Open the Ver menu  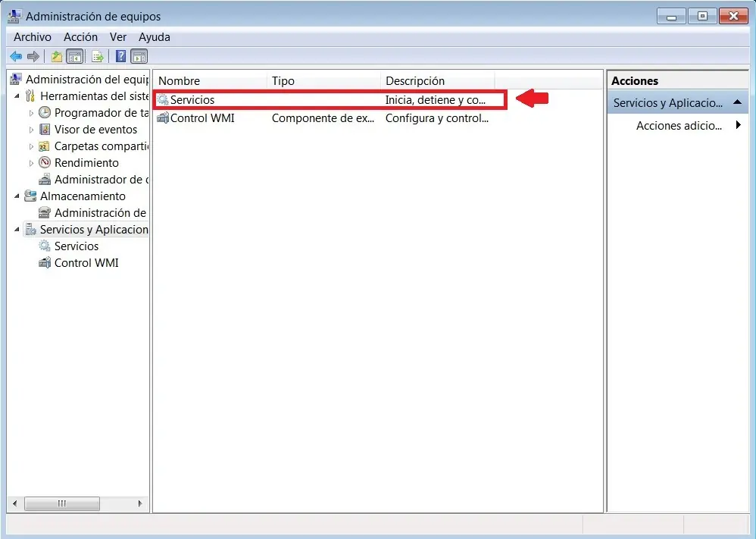pos(118,37)
